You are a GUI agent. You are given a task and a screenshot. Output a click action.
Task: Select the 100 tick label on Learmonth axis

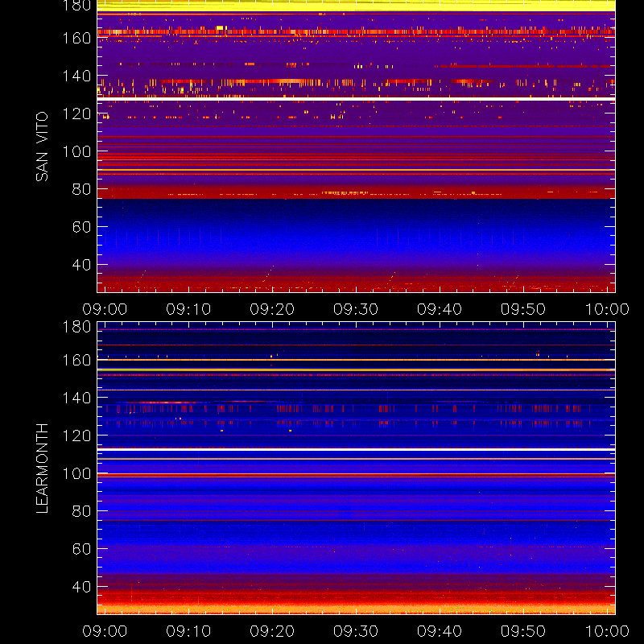point(76,473)
